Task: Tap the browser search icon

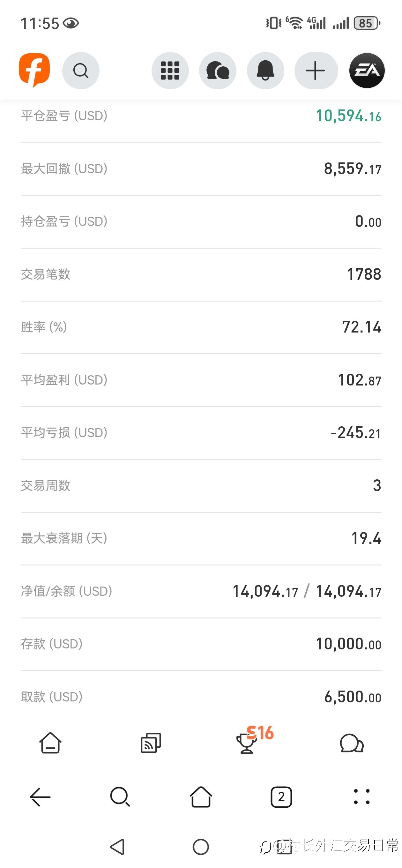Action: pos(120,797)
